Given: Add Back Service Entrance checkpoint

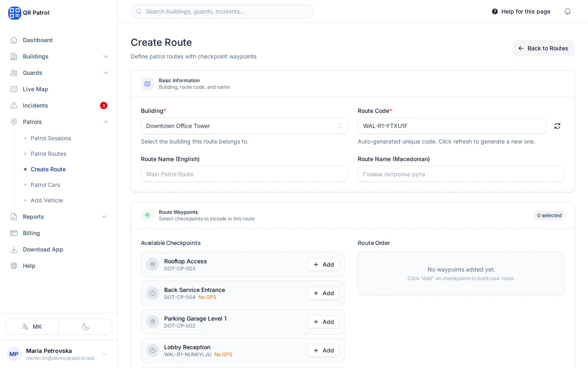Looking at the screenshot, I should click(x=323, y=293).
